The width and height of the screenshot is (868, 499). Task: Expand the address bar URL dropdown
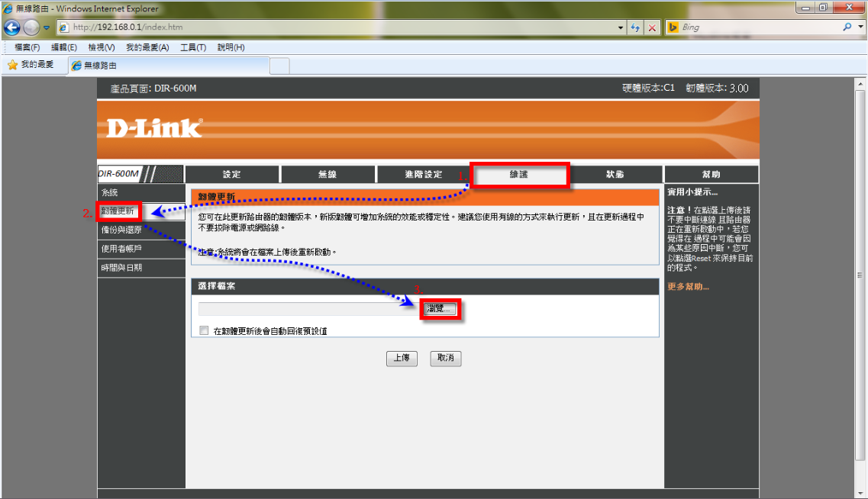coord(621,27)
